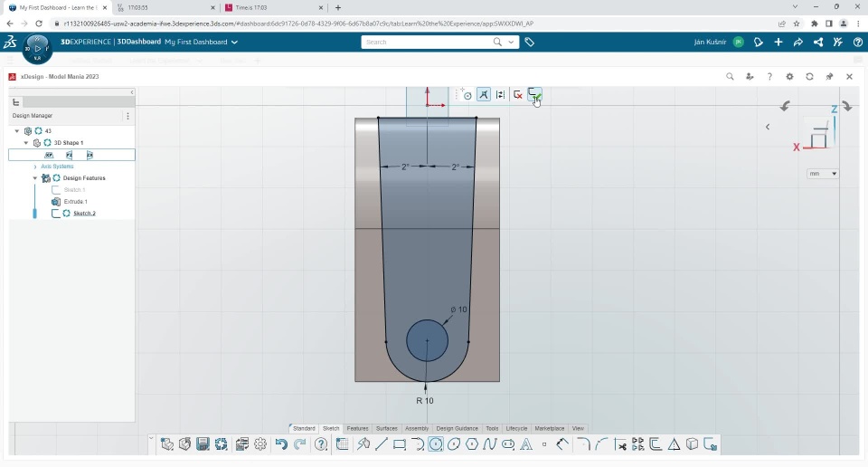The height and width of the screenshot is (467, 868).
Task: Toggle the sketch grid icon in toolbar
Action: (342, 444)
